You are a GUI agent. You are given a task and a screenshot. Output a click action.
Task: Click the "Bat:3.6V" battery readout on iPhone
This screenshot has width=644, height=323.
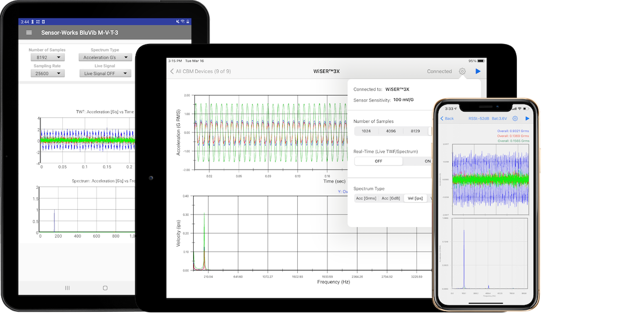pos(499,119)
